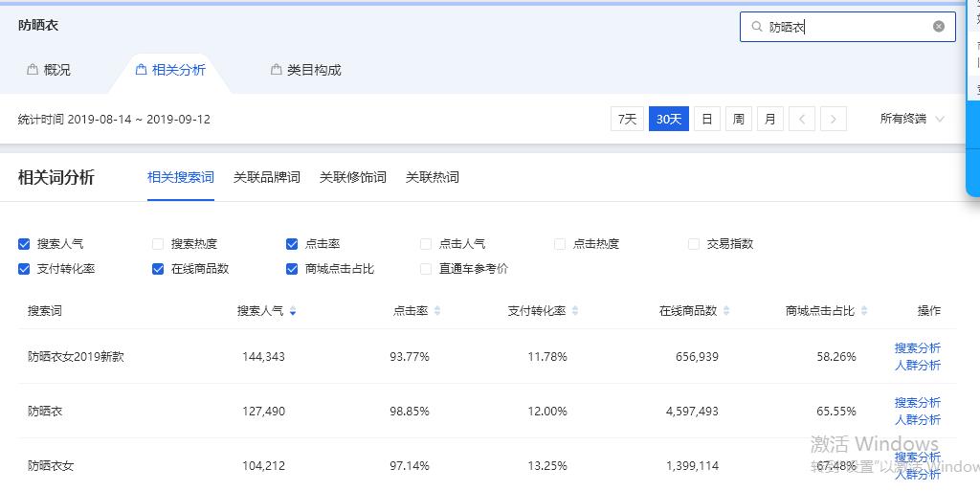980x491 pixels.
Task: Click the 11.78% conversion rate cell
Action: [546, 357]
